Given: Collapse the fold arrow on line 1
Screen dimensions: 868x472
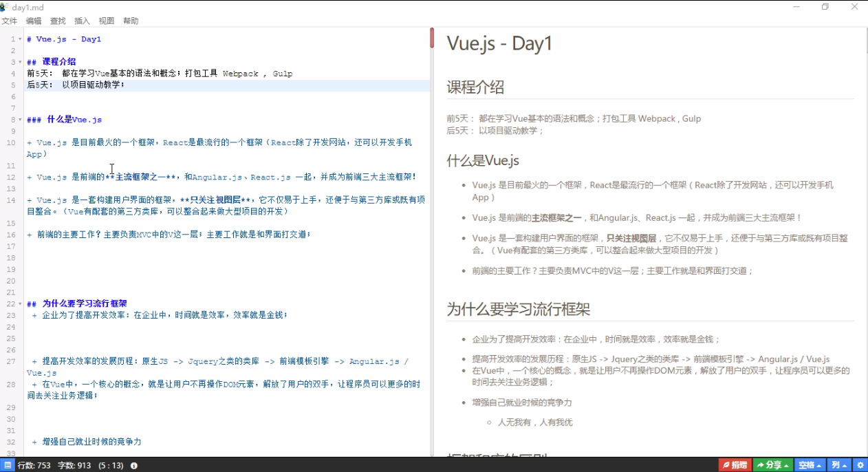Looking at the screenshot, I should 19,39.
